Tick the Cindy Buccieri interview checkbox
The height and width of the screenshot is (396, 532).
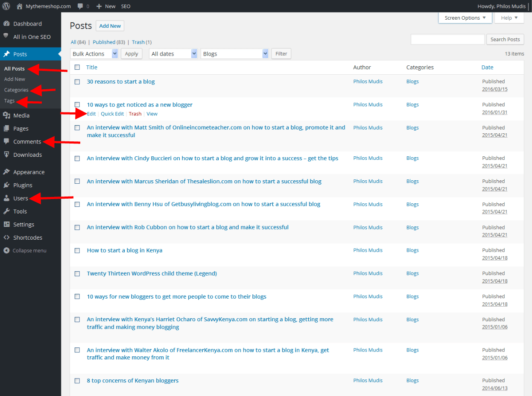[x=77, y=158]
